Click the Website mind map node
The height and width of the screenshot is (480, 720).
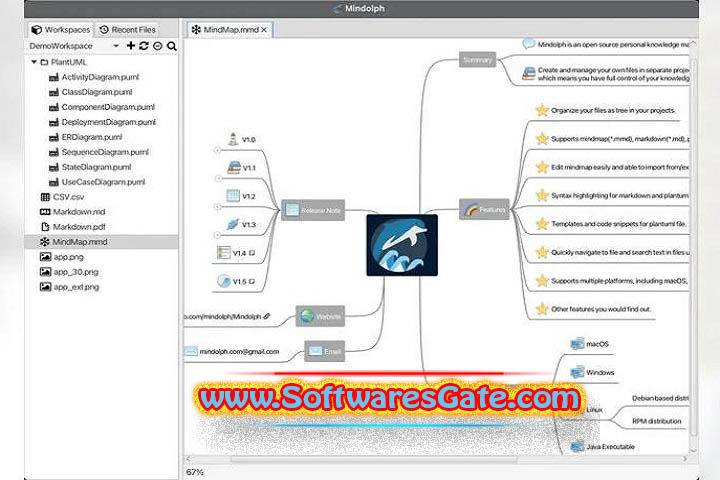pos(320,316)
